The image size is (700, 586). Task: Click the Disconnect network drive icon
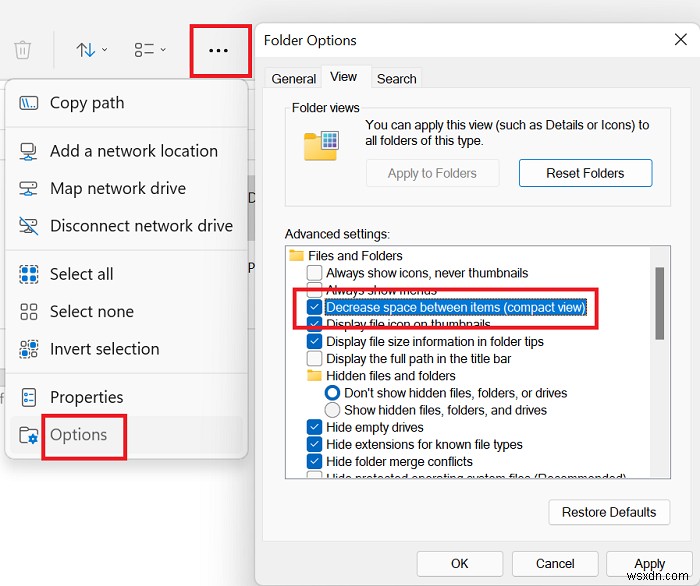tap(29, 226)
